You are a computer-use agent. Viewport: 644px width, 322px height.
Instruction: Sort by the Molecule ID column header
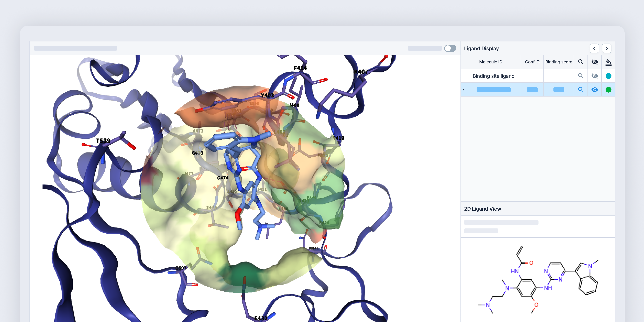[x=491, y=62]
